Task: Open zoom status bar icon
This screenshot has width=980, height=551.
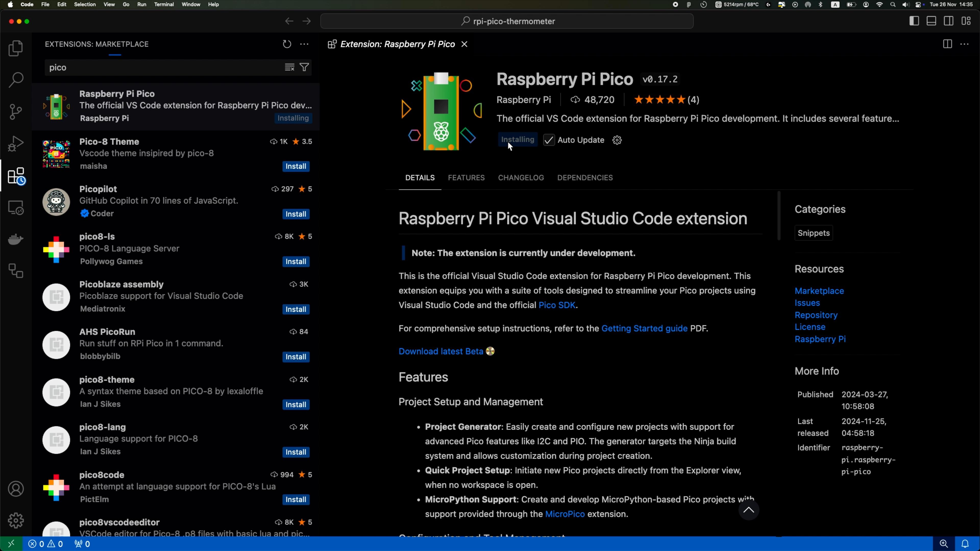Action: click(944, 544)
